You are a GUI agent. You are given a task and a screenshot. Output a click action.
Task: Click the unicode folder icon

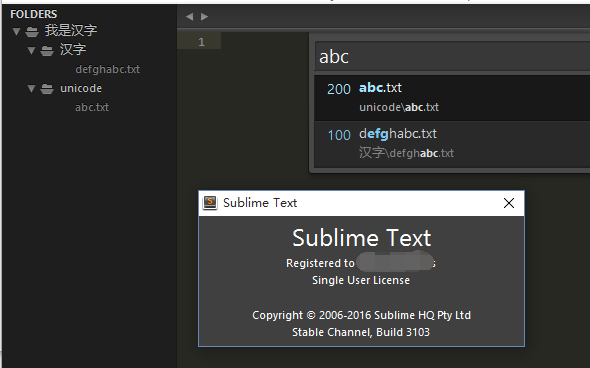47,89
